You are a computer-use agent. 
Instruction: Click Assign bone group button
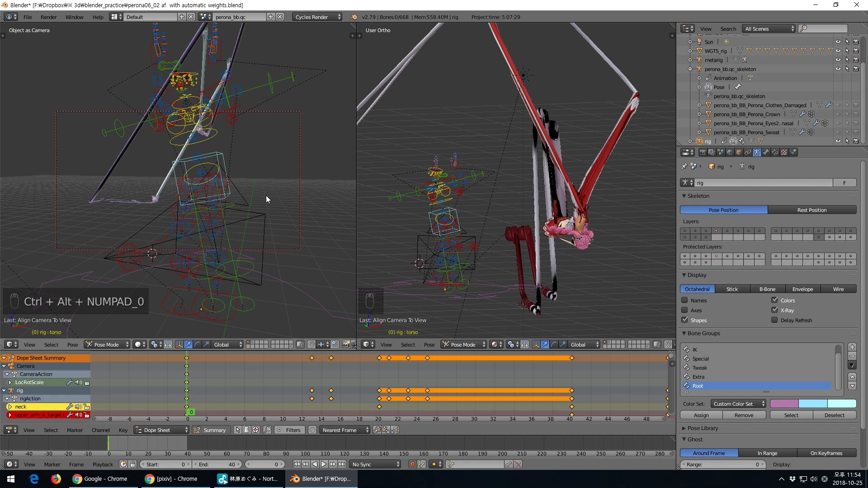point(701,415)
